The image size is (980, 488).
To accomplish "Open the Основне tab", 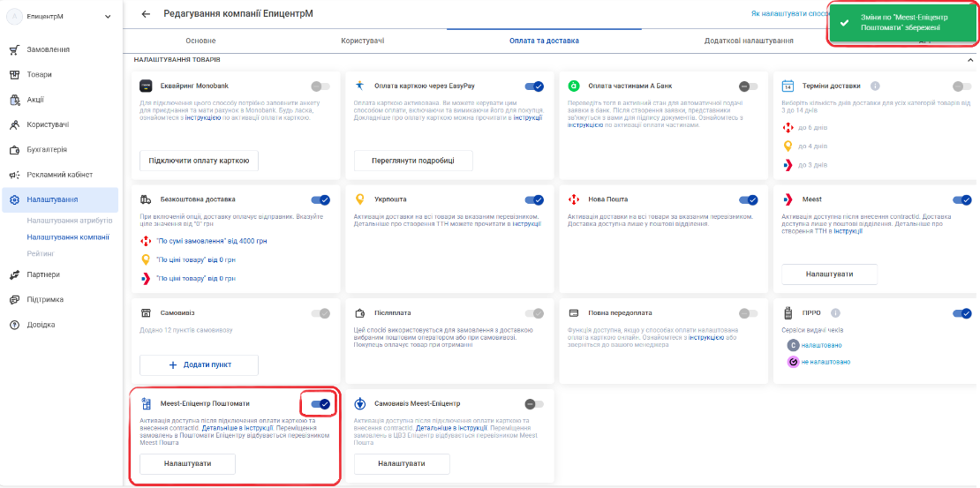I will 200,41.
